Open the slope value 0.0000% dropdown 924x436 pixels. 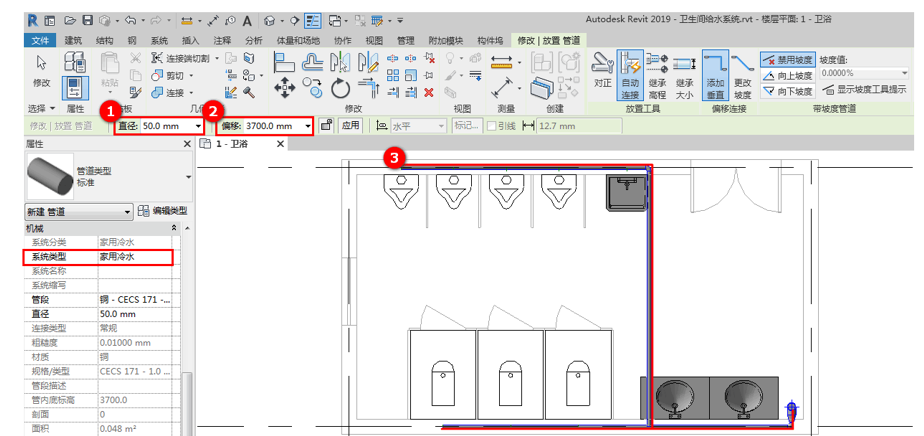pos(905,74)
